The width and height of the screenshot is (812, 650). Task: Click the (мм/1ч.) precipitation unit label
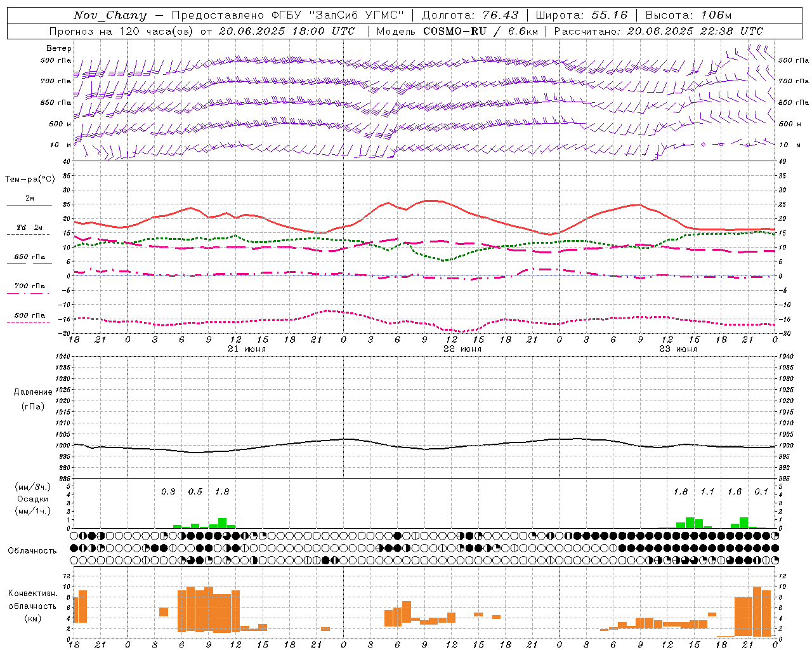tap(32, 511)
